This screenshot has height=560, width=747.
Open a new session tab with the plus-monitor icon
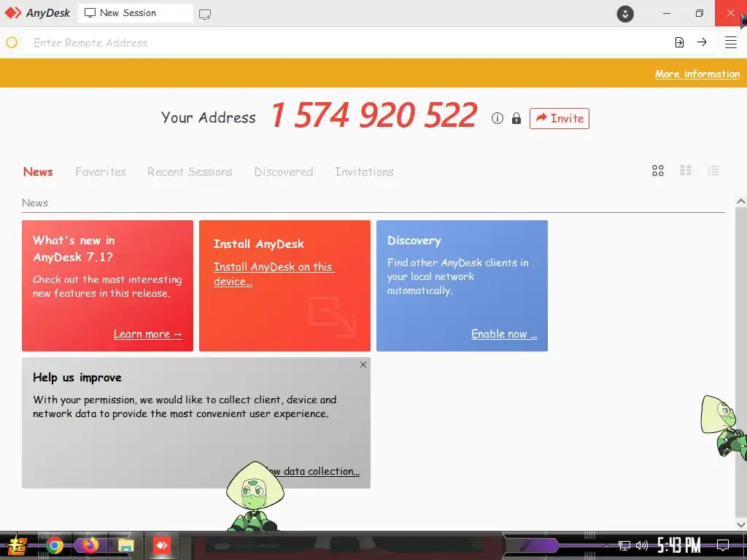205,14
